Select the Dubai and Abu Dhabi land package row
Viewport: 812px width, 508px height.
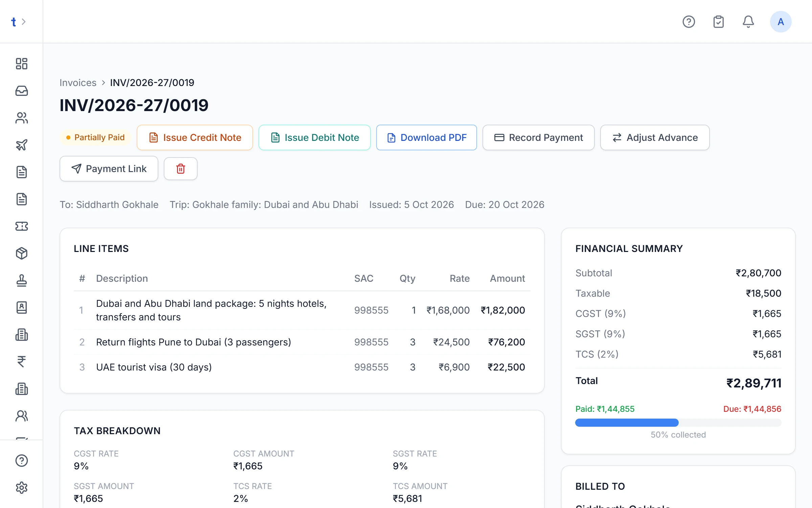[302, 310]
